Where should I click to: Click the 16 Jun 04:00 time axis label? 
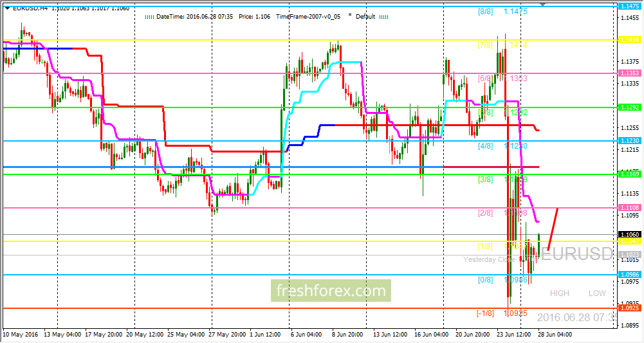coord(432,335)
